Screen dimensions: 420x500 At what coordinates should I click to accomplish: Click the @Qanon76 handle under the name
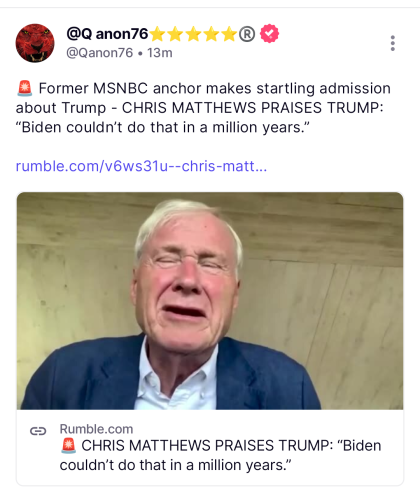[x=99, y=53]
